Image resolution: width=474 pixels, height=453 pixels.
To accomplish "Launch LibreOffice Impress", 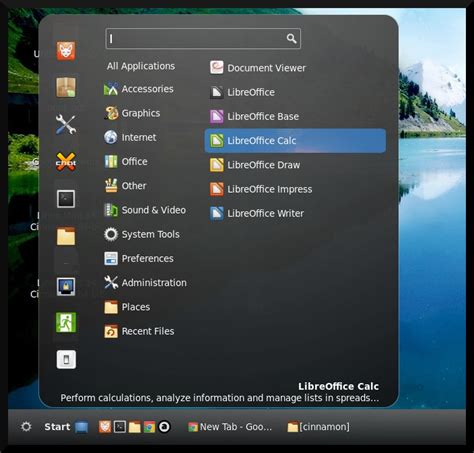I will click(x=261, y=189).
